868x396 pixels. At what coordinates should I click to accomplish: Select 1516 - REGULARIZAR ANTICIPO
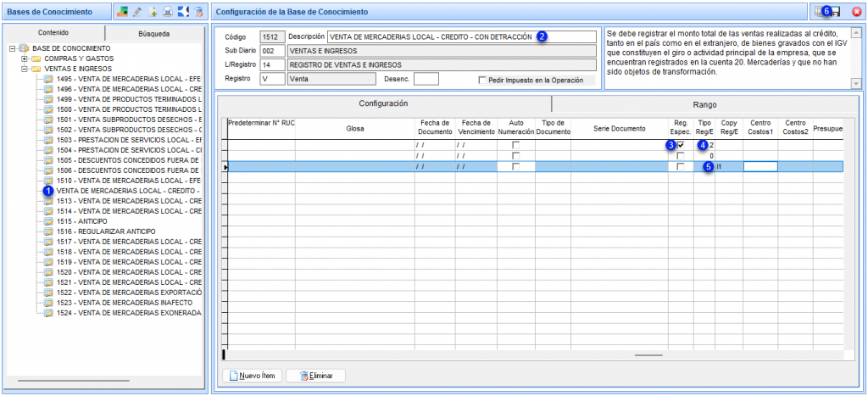tap(106, 231)
